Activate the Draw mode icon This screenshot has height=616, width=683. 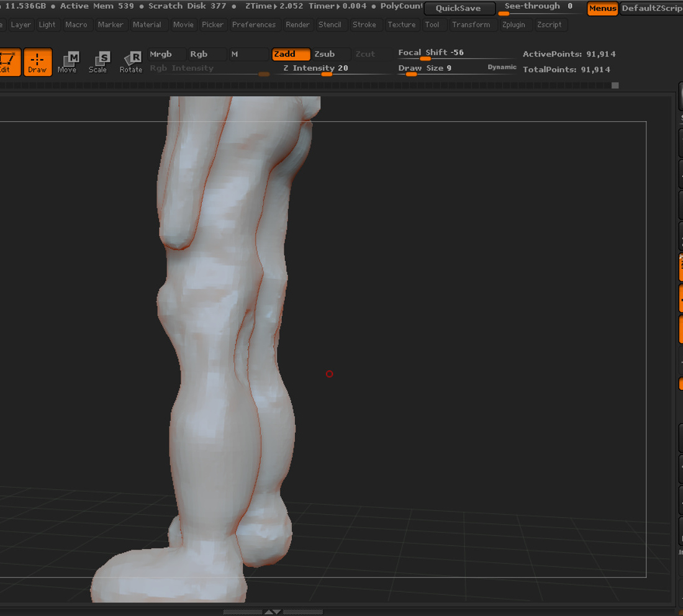tap(37, 62)
